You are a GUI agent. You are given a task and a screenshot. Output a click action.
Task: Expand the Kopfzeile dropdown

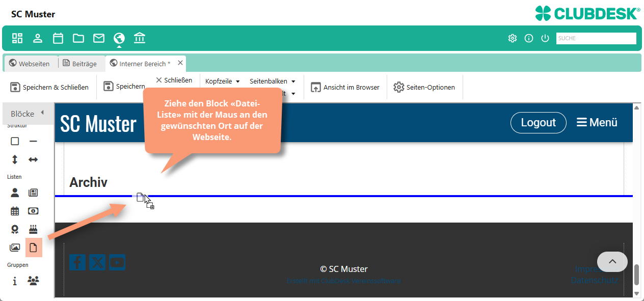point(222,81)
